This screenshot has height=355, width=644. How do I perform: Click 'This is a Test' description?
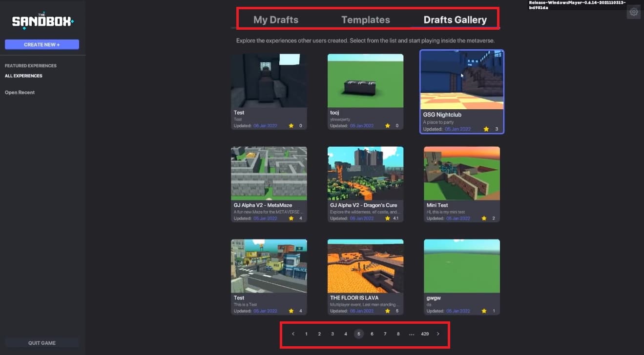[245, 305]
